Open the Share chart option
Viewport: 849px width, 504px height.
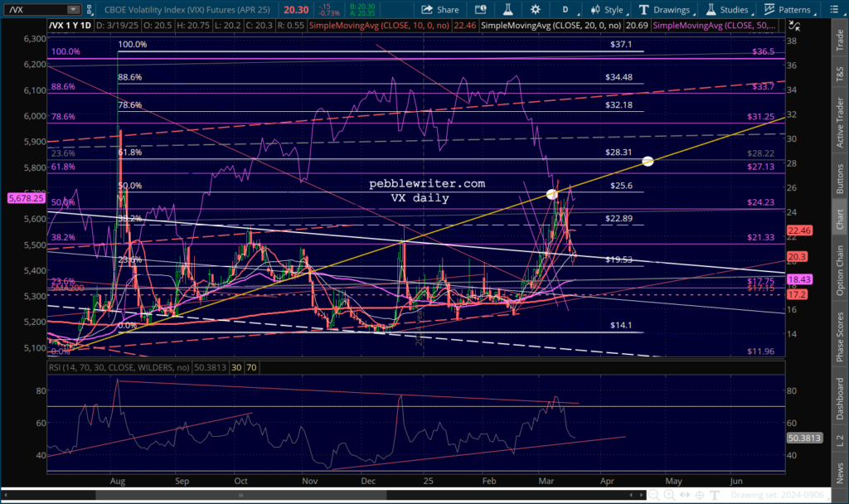(x=440, y=9)
